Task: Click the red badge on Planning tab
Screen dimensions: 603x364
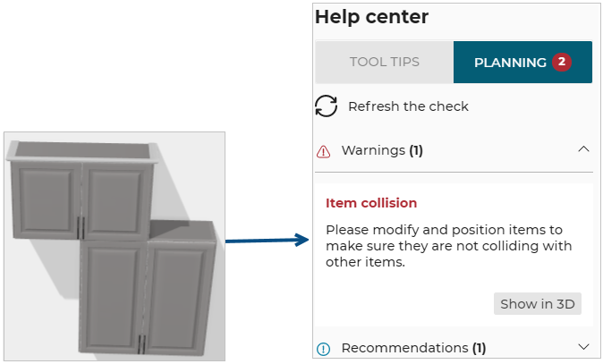Action: (x=561, y=63)
